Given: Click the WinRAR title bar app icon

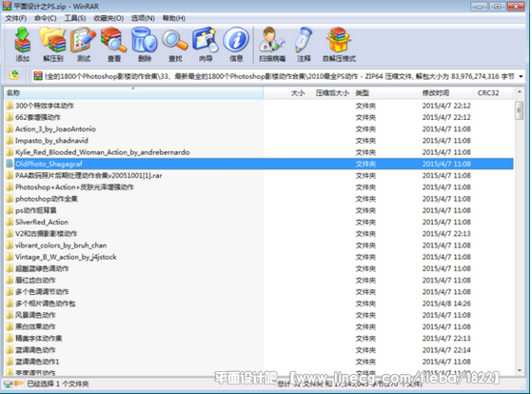Looking at the screenshot, I should tap(7, 6).
